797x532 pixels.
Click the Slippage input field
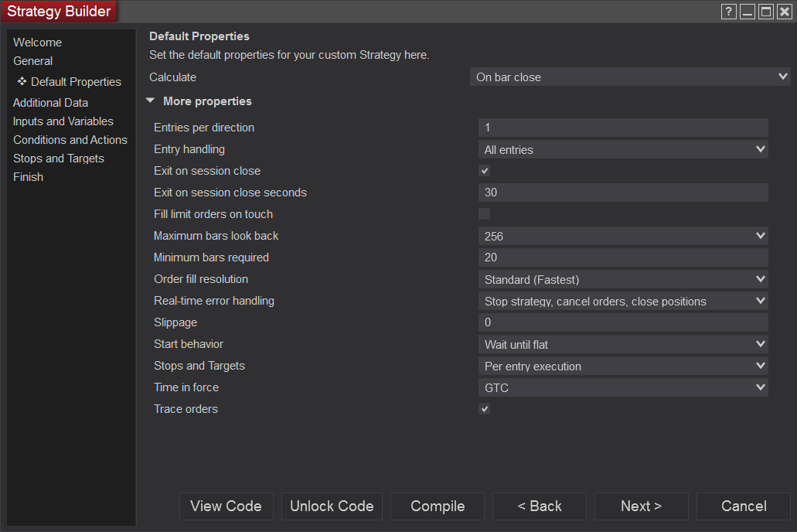[623, 322]
